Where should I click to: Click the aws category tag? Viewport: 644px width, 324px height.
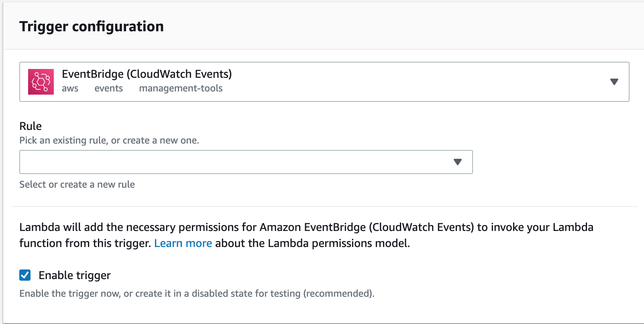(70, 88)
